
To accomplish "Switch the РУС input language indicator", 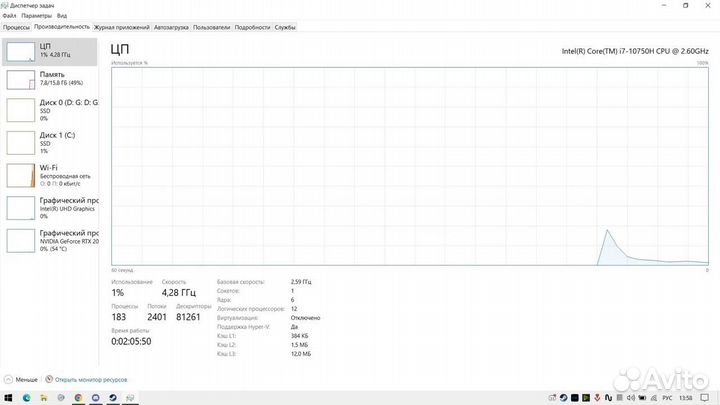I will point(667,398).
